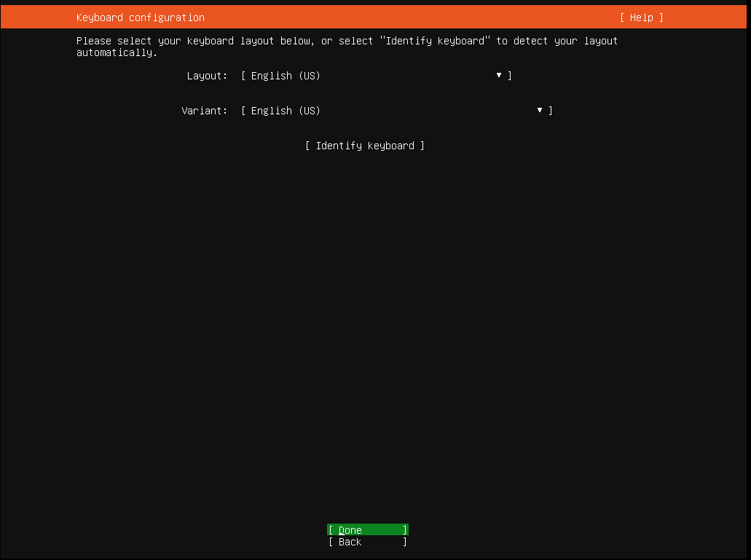751x560 pixels.
Task: Activate the Identify keyboard wizard
Action: pyautogui.click(x=364, y=145)
